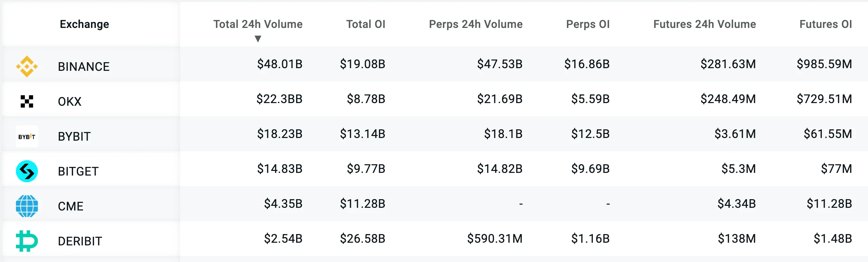Click Binance total volume $48.01B
This screenshot has height=262, width=868.
click(x=280, y=64)
